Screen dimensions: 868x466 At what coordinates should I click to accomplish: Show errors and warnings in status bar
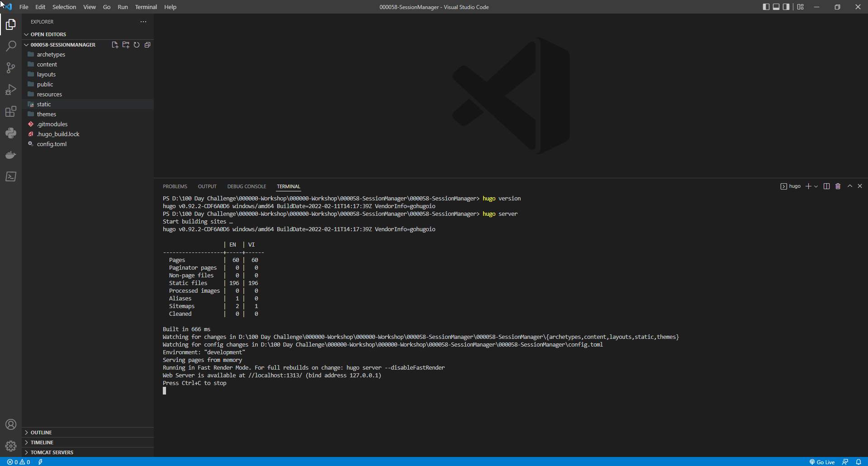(x=19, y=462)
